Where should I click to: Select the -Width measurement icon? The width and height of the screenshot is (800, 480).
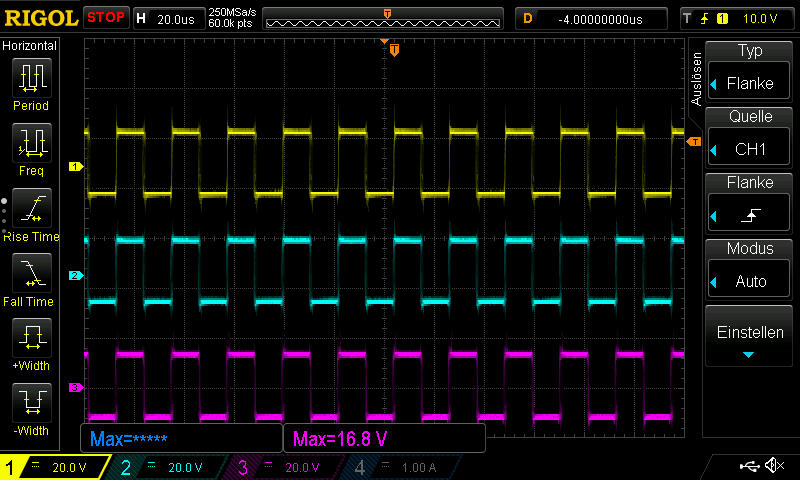(32, 402)
